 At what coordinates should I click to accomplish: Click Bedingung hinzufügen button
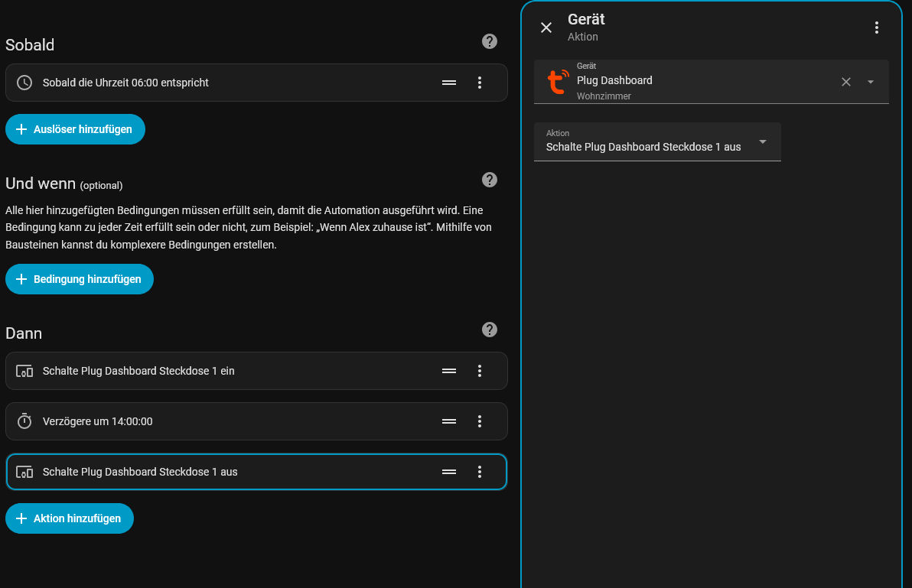(80, 279)
